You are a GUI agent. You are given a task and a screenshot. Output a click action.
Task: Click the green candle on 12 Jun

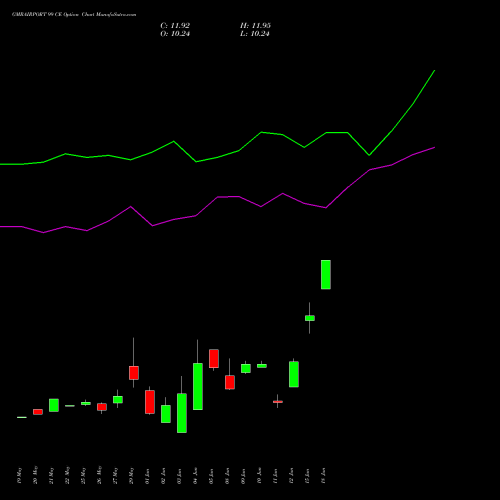(294, 374)
